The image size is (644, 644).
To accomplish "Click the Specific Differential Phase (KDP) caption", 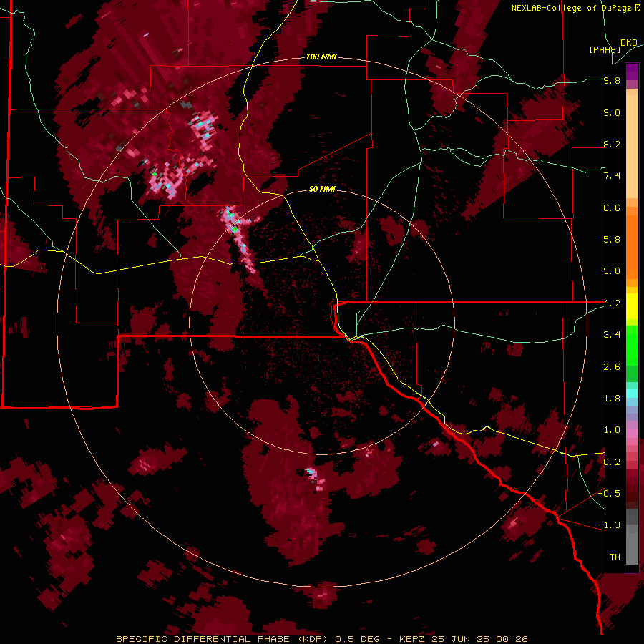I will (321, 639).
